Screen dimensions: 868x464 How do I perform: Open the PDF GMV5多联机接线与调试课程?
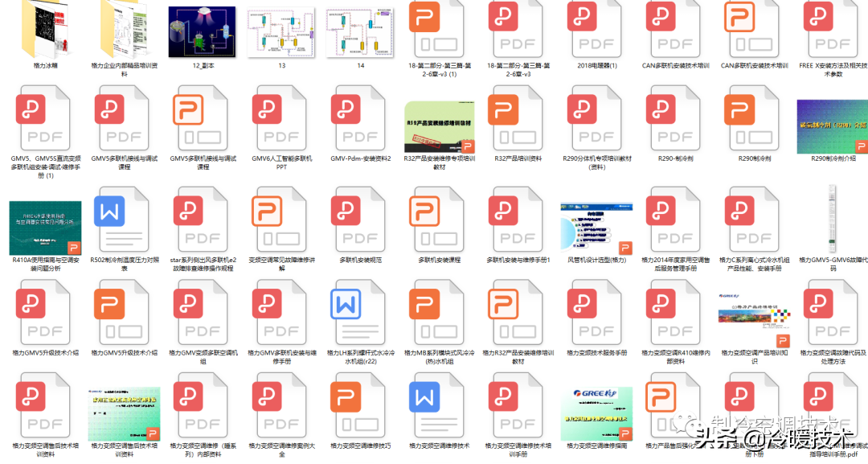[x=124, y=117]
